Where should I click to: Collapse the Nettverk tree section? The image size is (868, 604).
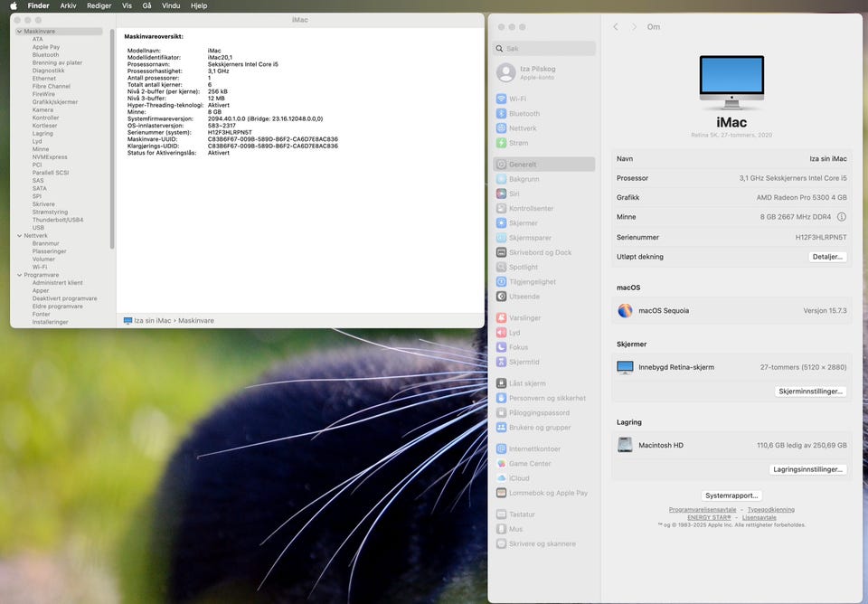pos(19,236)
